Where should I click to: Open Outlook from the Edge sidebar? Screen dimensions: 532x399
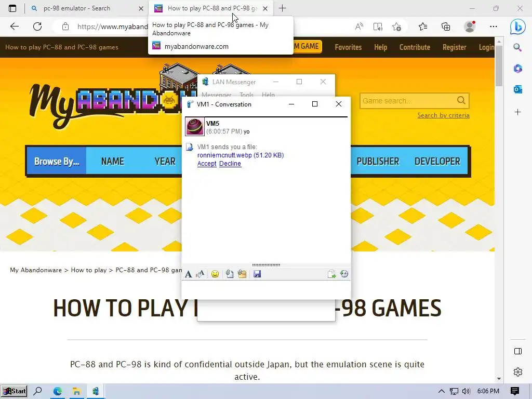click(517, 89)
